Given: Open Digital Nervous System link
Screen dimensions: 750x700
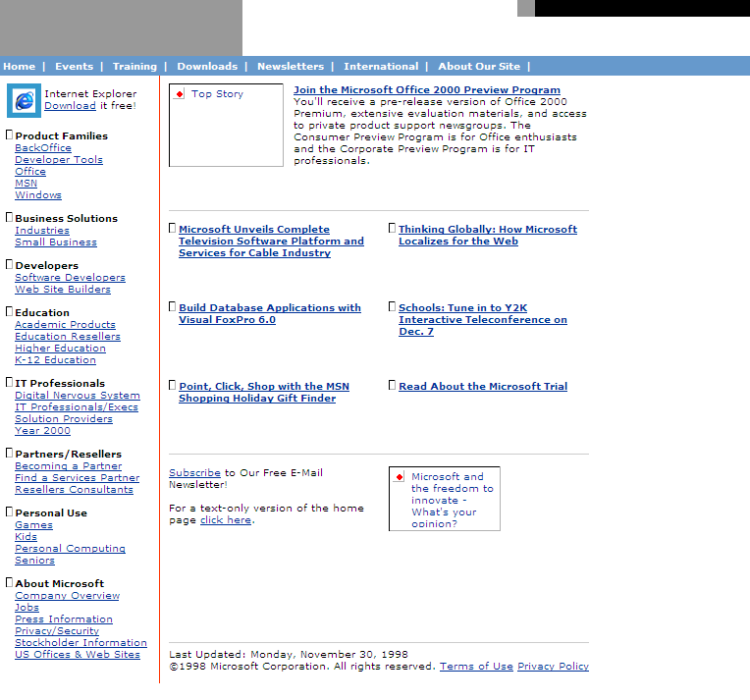Looking at the screenshot, I should point(78,396).
